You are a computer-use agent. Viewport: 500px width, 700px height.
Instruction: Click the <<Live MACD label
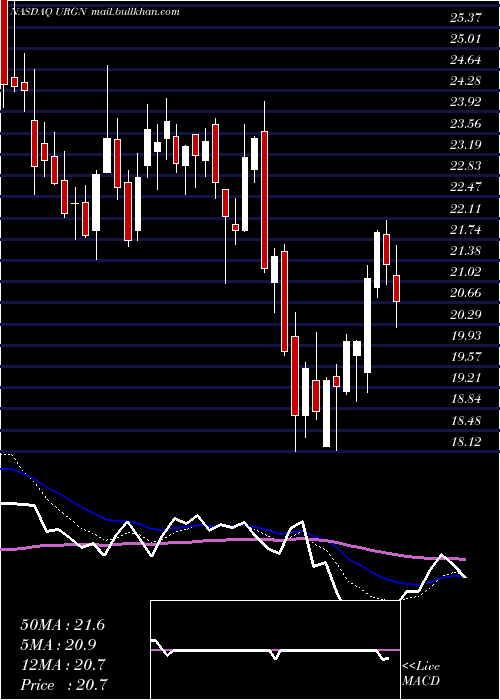pyautogui.click(x=421, y=673)
